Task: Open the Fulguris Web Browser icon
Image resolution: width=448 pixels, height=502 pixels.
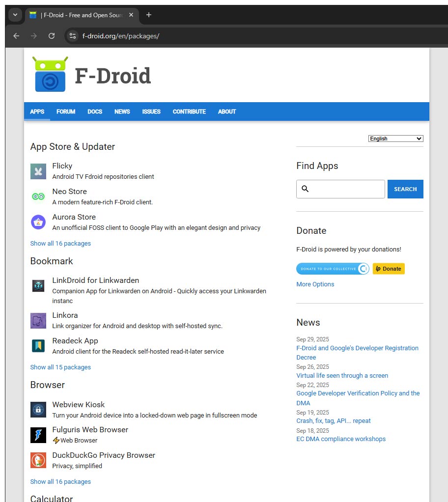Action: 38,435
